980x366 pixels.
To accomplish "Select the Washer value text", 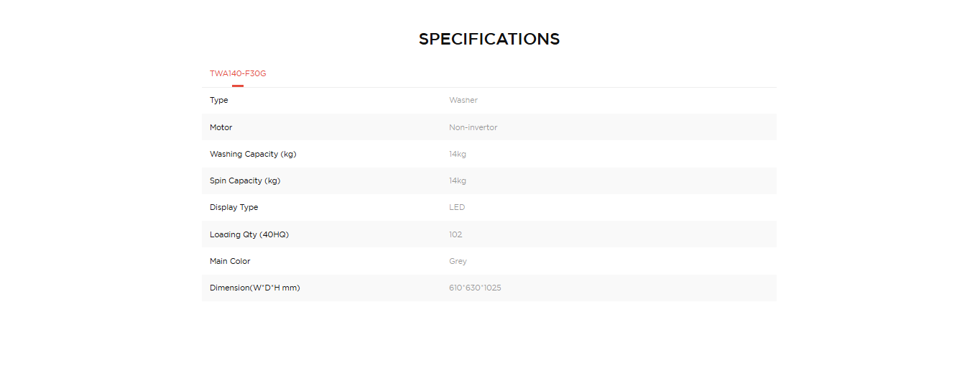I will [463, 101].
